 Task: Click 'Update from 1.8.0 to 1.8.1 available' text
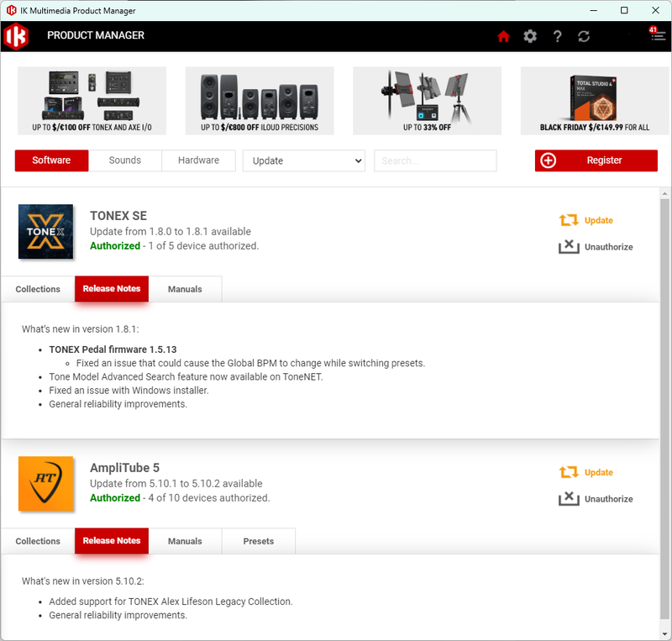[x=171, y=232]
